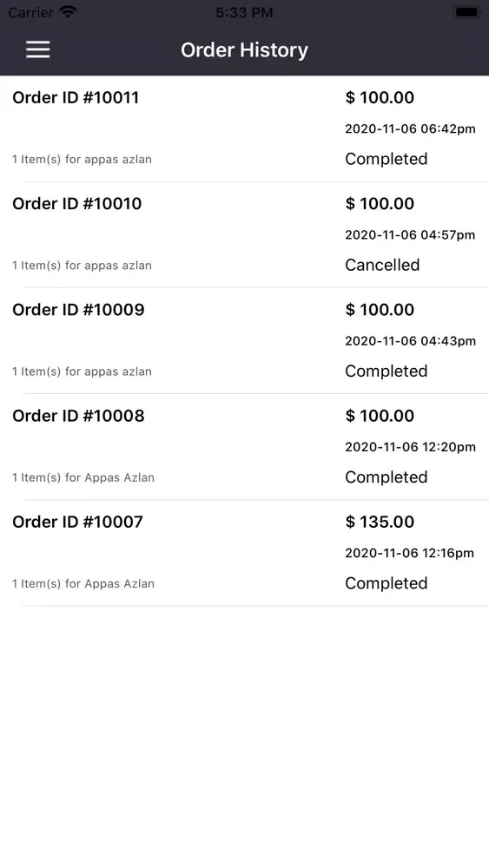Open the hamburger menu icon

pos(37,49)
